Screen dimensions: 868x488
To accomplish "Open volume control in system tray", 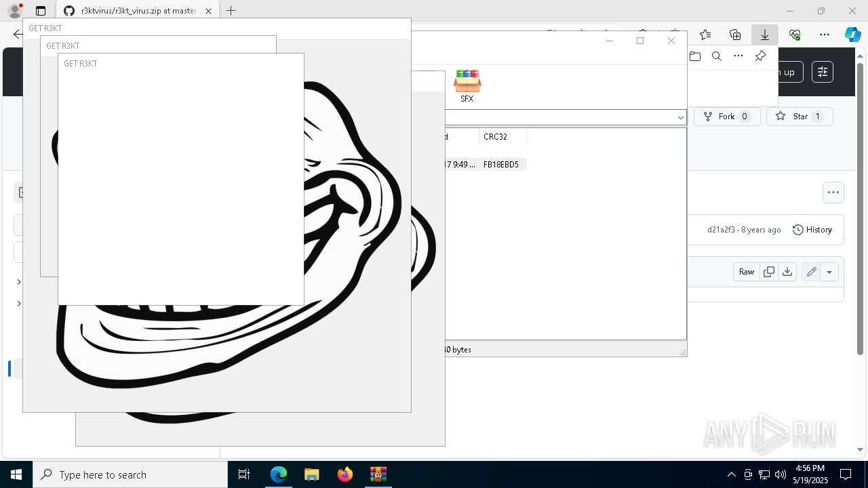I will click(781, 474).
